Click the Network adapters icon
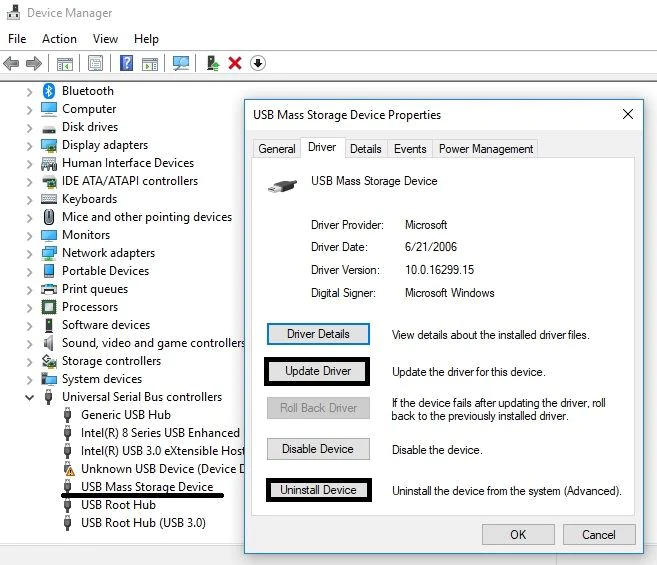Screen dimensions: 657x565 tap(49, 253)
